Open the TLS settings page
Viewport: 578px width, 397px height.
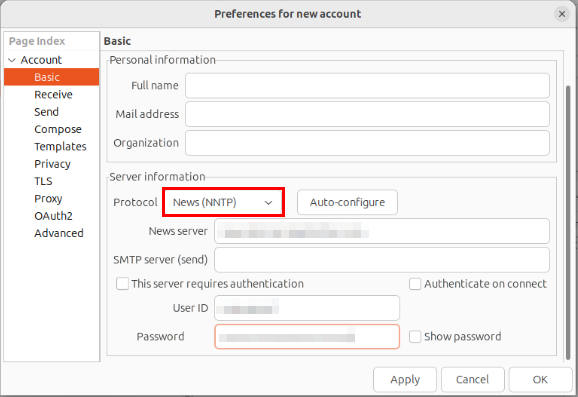pos(43,181)
